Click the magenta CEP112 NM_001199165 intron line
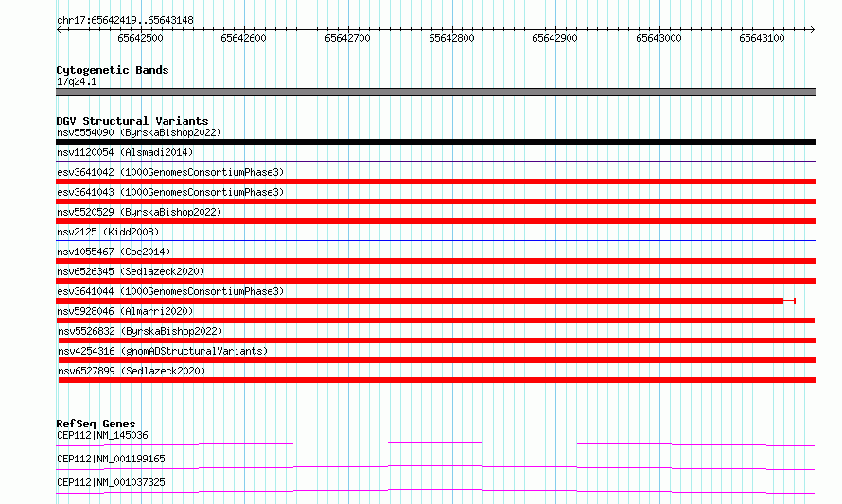 435,467
